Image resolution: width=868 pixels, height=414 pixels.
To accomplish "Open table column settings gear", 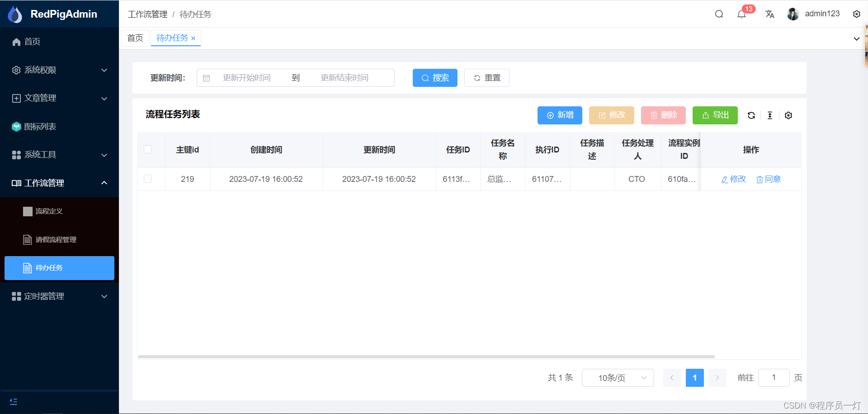I will click(788, 115).
